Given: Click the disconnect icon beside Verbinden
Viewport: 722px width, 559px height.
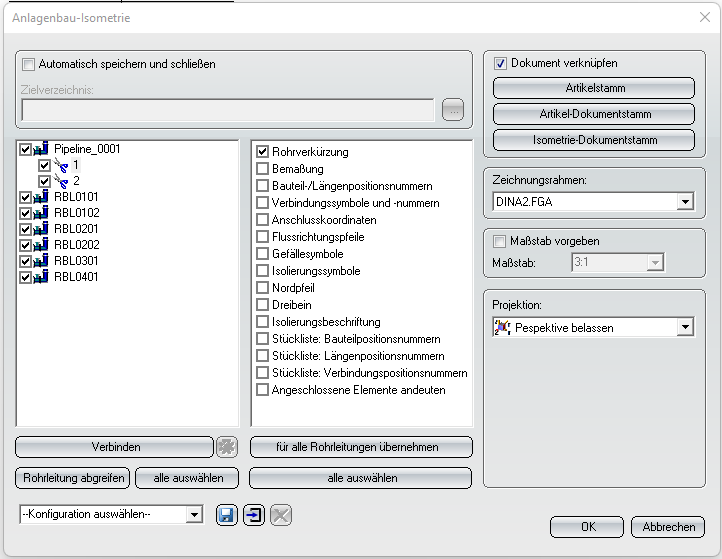Looking at the screenshot, I should pos(227,447).
